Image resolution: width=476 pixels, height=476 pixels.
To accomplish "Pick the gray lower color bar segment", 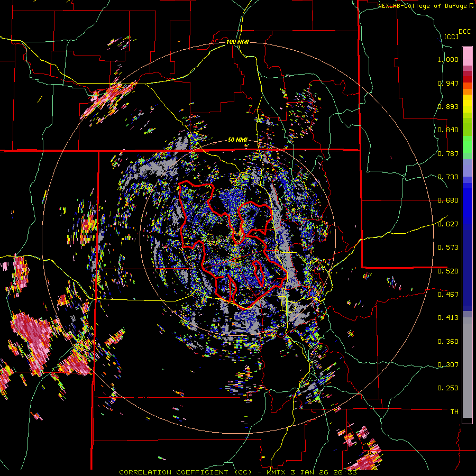I will [x=467, y=368].
